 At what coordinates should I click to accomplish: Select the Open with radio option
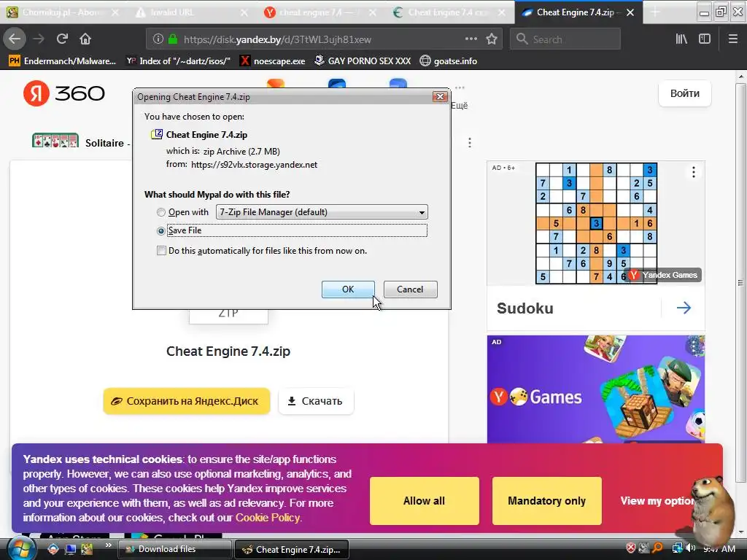tap(161, 212)
